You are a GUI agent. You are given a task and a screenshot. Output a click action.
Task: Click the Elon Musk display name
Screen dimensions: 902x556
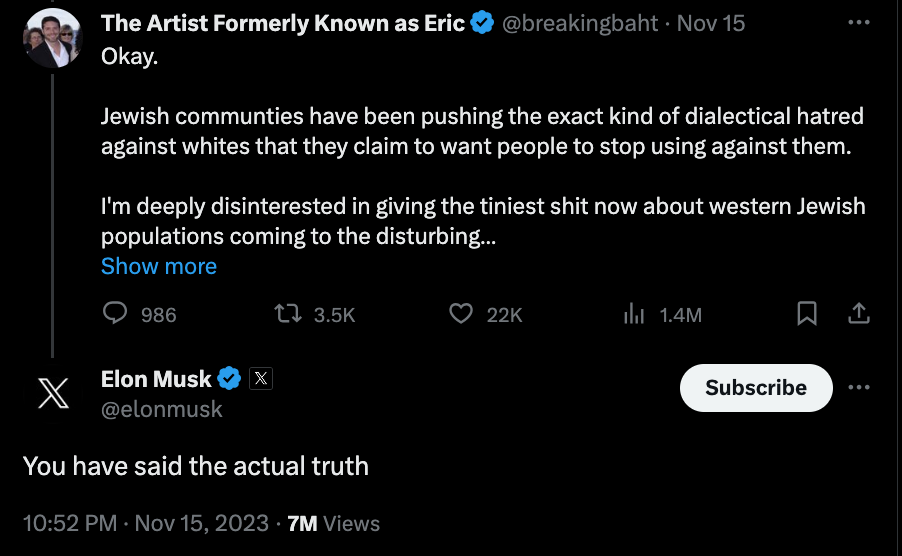pyautogui.click(x=156, y=379)
